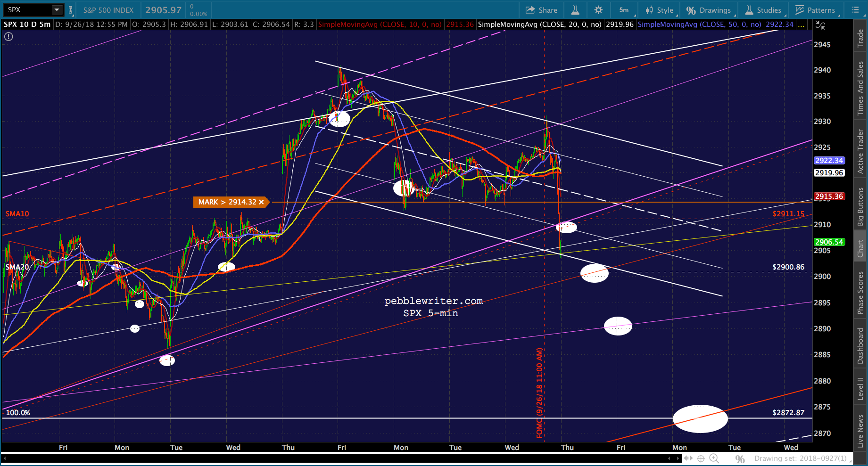This screenshot has height=466, width=868.
Task: Expand hidden studies ellipsis in header
Action: [x=802, y=25]
